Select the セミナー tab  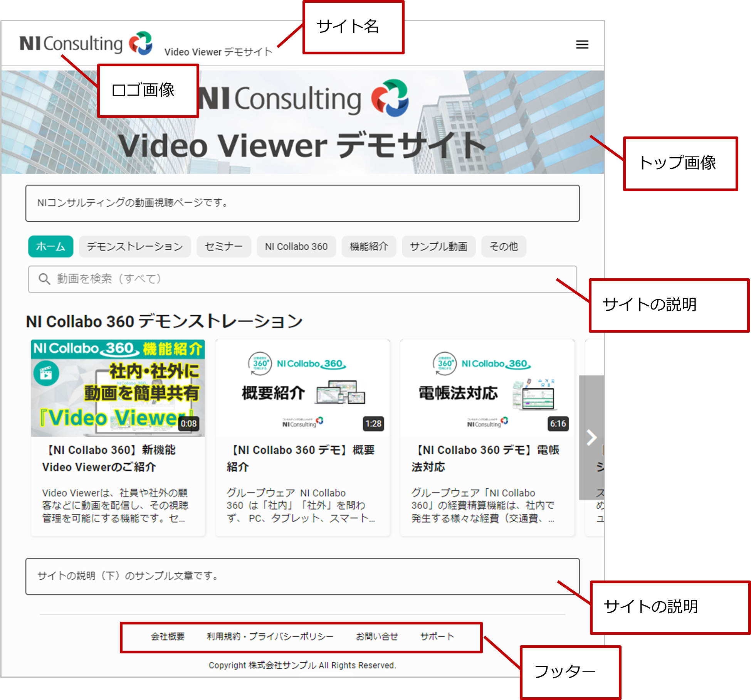click(x=223, y=246)
